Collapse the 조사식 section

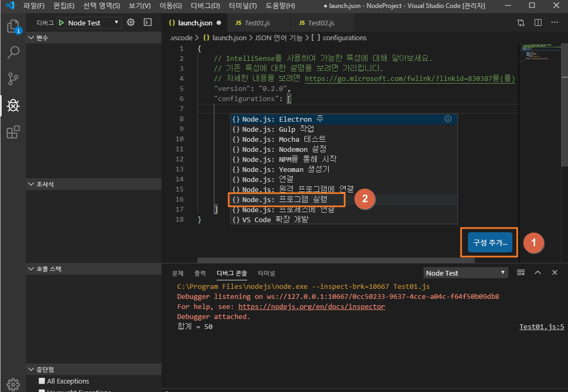click(x=94, y=184)
